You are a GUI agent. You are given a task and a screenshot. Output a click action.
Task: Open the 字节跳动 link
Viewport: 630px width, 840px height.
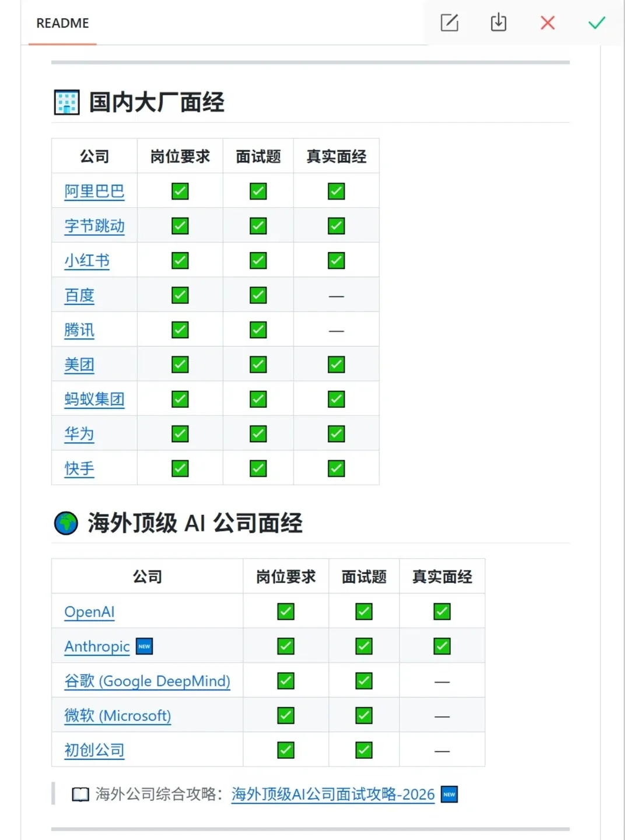pos(94,226)
